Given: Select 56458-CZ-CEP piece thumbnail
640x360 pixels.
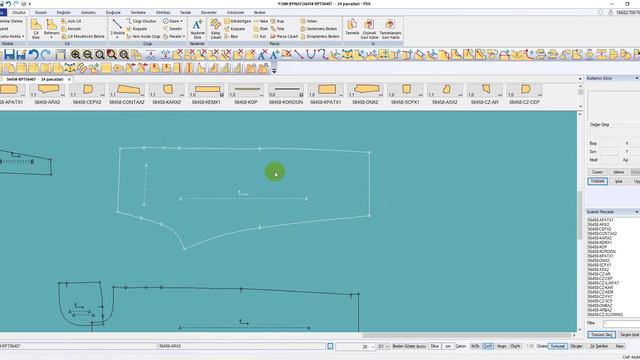Looking at the screenshot, I should pyautogui.click(x=524, y=94).
